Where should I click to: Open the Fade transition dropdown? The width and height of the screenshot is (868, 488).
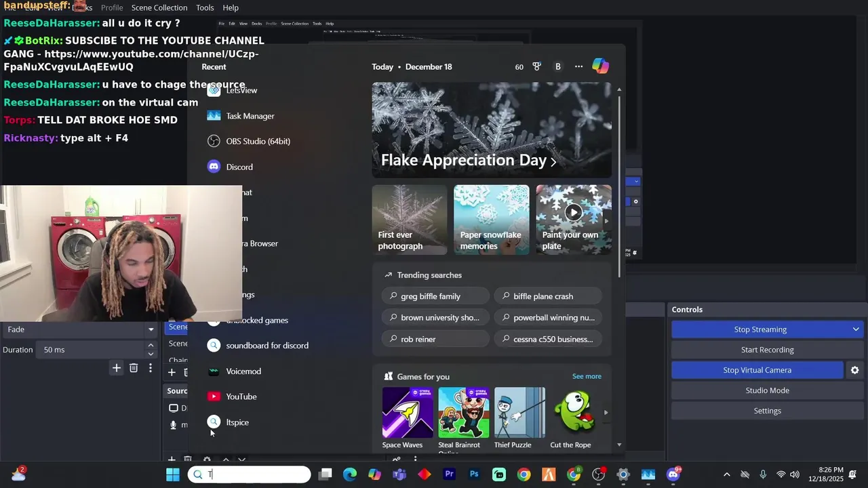[79, 329]
